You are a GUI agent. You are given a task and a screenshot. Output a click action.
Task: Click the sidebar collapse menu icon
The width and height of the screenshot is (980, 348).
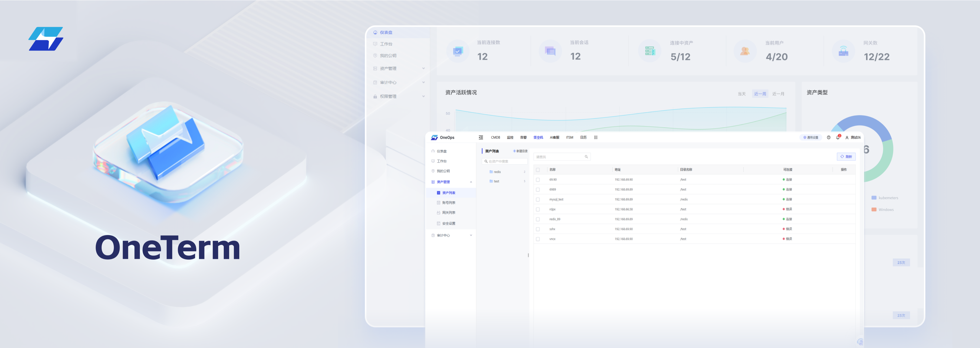tap(481, 137)
